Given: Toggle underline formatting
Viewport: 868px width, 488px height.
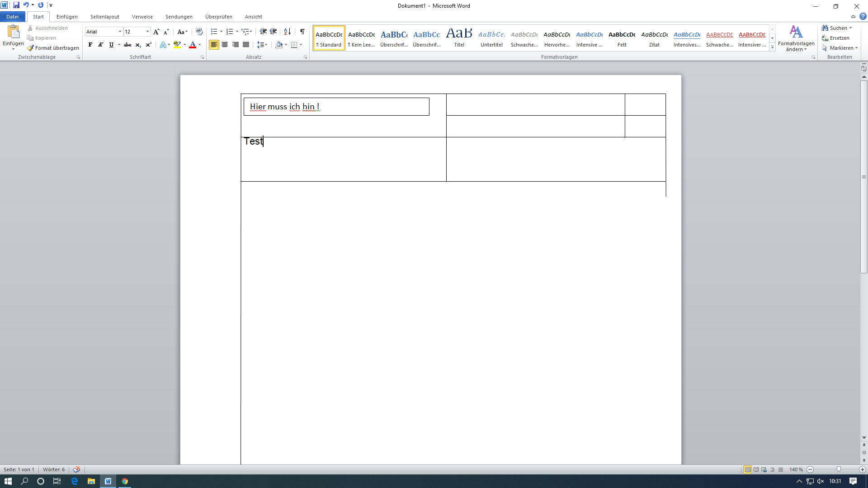Looking at the screenshot, I should tap(111, 45).
